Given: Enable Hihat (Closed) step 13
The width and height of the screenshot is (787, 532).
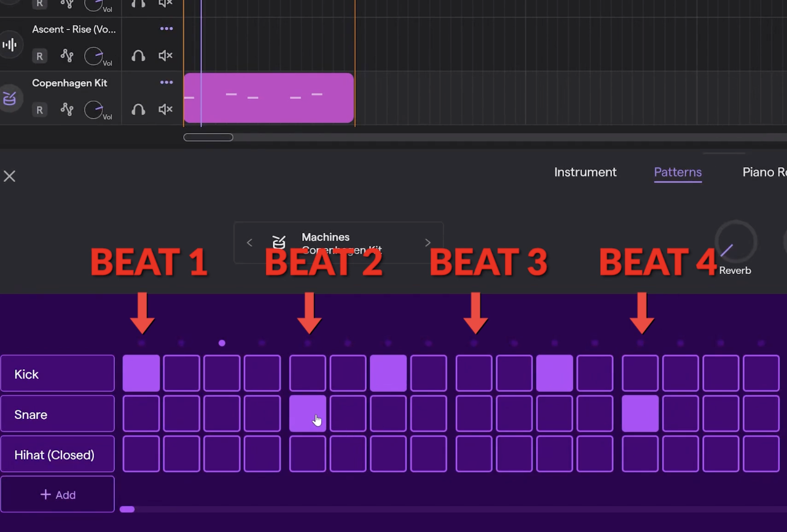Looking at the screenshot, I should point(640,454).
